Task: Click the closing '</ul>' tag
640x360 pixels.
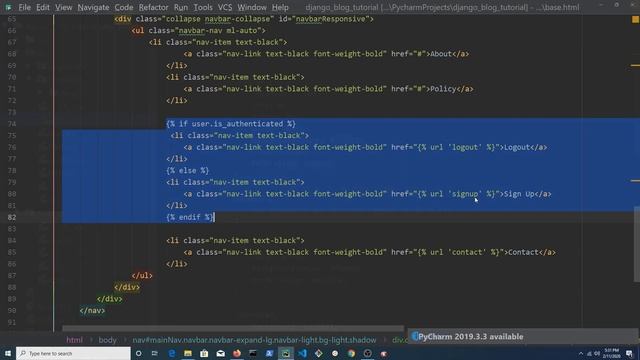Action: [142, 276]
